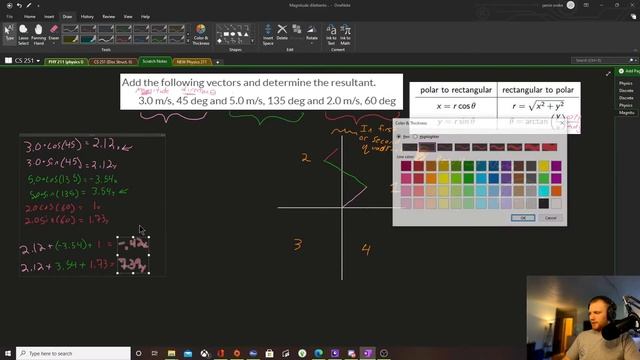Image resolution: width=640 pixels, height=360 pixels.
Task: Open the Windows Start menu
Action: coord(8,353)
